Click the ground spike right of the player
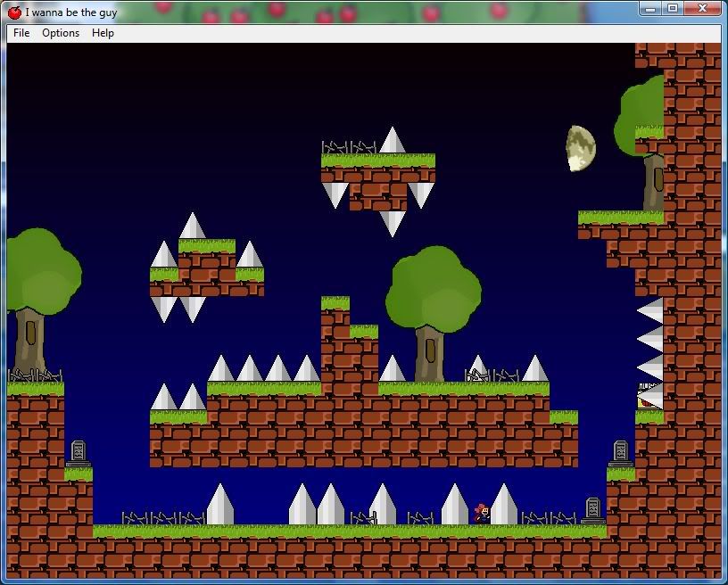Image resolution: width=728 pixels, height=585 pixels. coord(504,504)
